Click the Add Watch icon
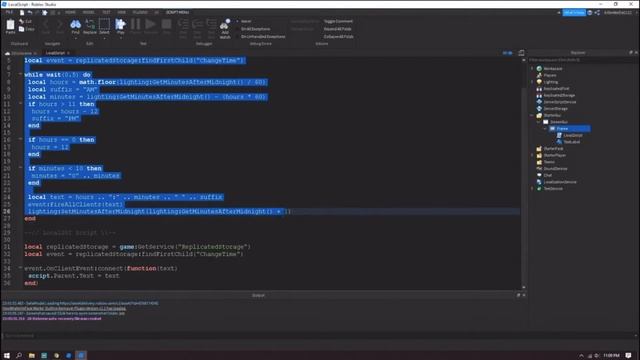Image resolution: width=640 pixels, height=360 pixels. coord(224,24)
